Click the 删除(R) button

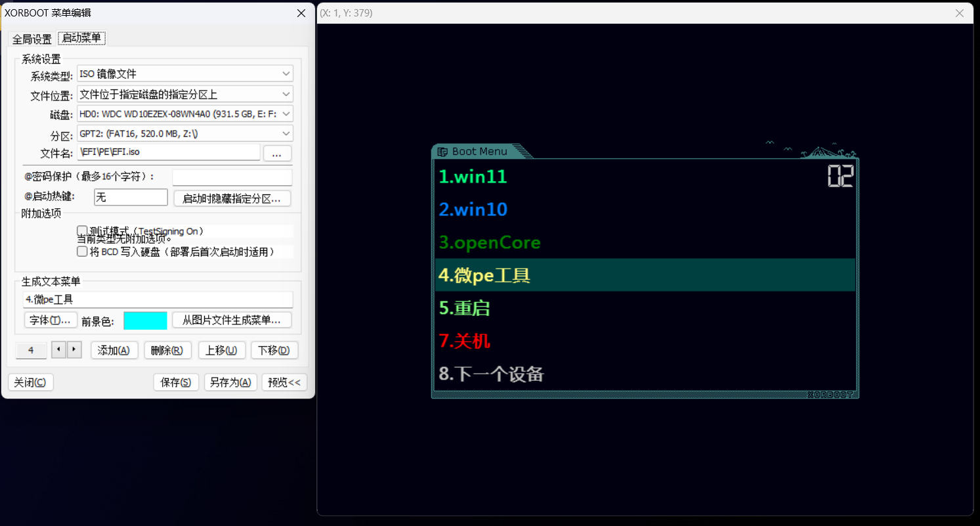[x=167, y=350]
